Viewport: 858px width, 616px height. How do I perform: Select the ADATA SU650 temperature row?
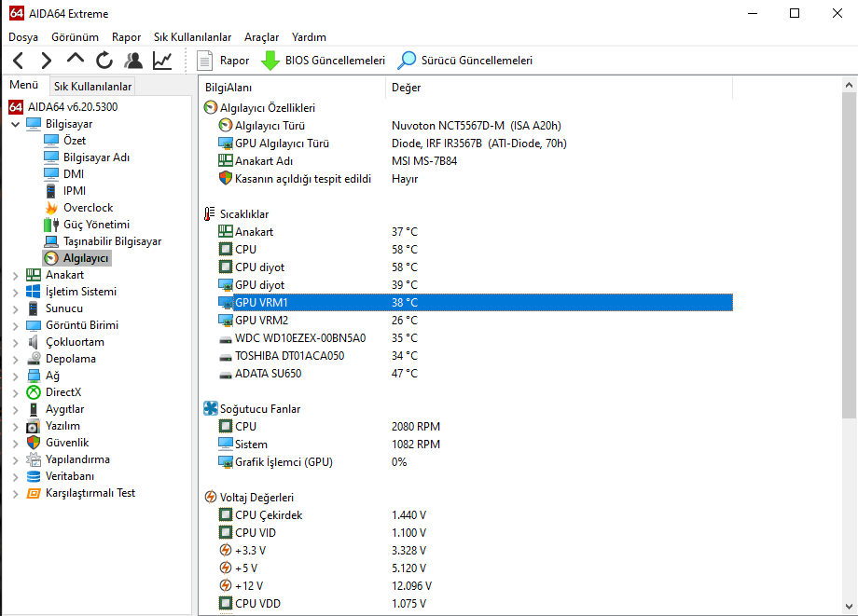475,374
